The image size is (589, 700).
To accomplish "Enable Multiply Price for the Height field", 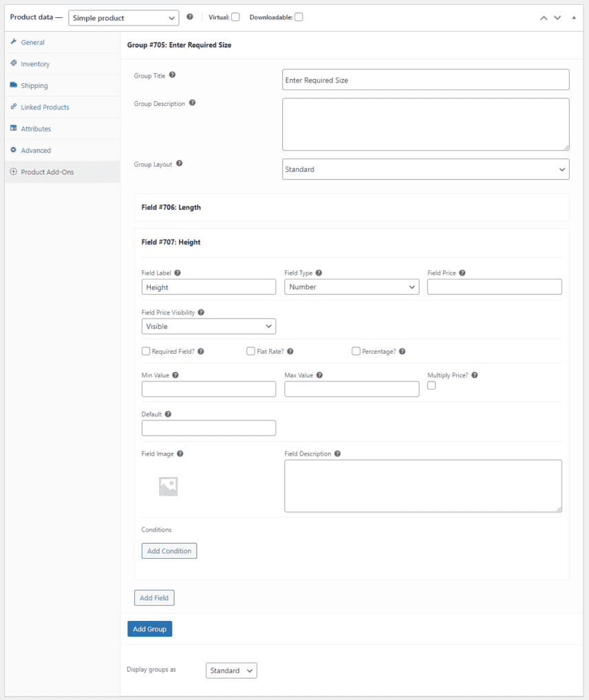I will click(430, 386).
